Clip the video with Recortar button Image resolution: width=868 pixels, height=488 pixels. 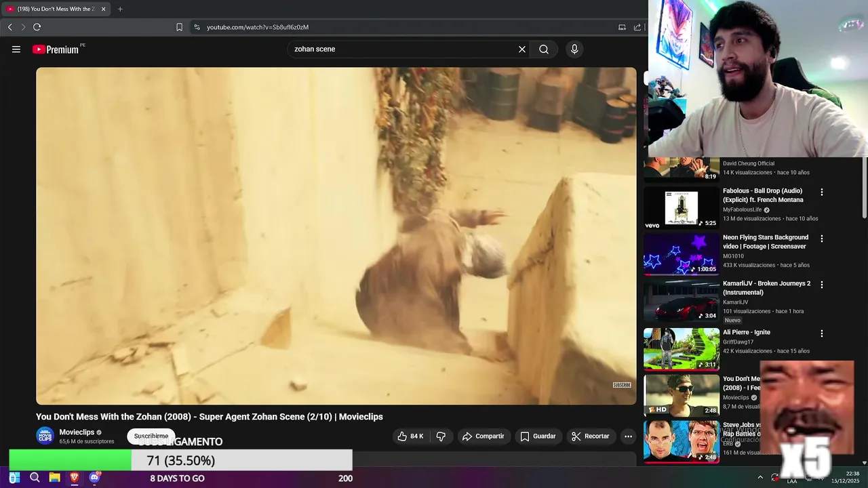click(x=591, y=436)
